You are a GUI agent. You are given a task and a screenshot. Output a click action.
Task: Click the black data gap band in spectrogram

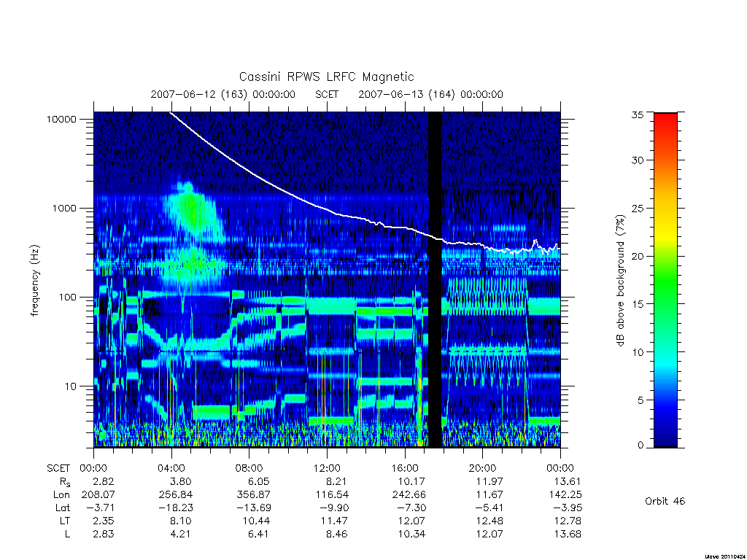[435, 279]
